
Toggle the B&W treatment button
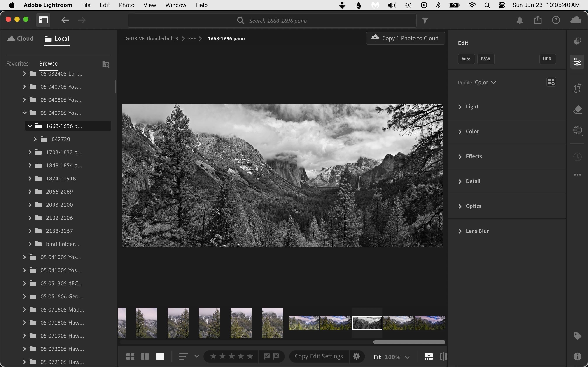(485, 59)
